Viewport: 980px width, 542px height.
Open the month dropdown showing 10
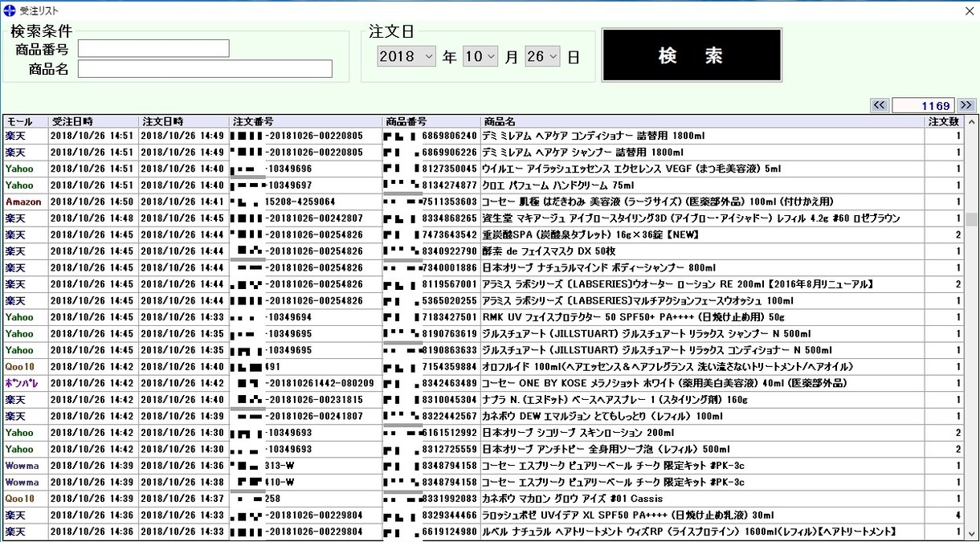(480, 57)
